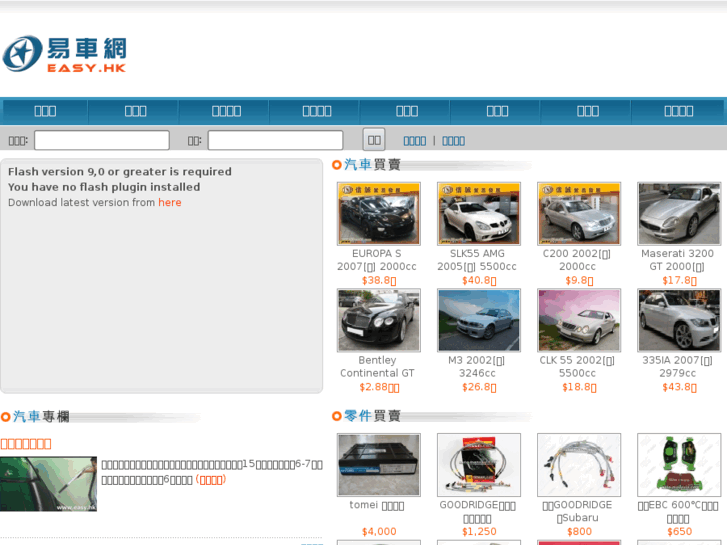The image size is (727, 545).
Task: Click the Easy.HK site logo
Action: [x=64, y=54]
